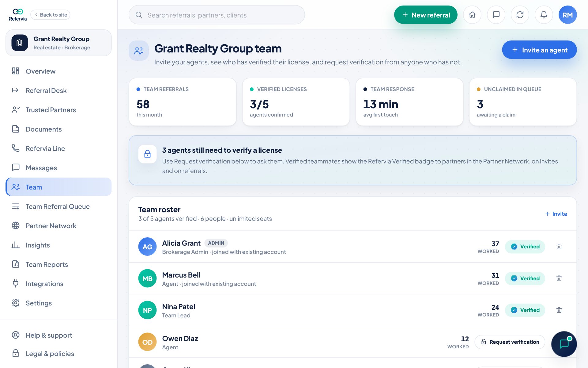Remove Marcus Bell using trash icon
This screenshot has height=368, width=588.
[559, 278]
